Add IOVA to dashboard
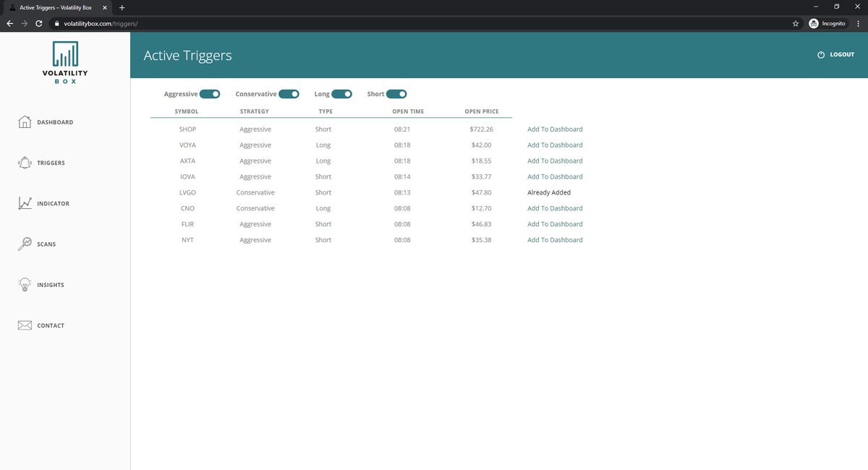The height and width of the screenshot is (470, 868). click(555, 177)
